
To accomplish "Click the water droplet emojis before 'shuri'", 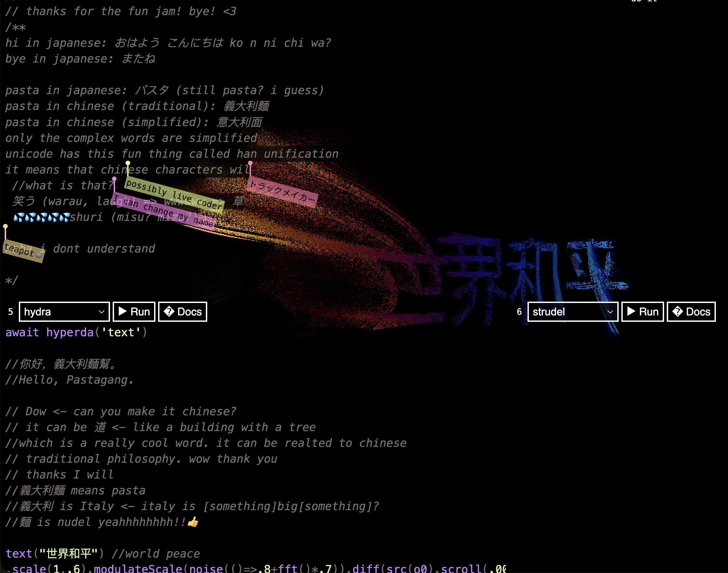I will click(x=41, y=217).
